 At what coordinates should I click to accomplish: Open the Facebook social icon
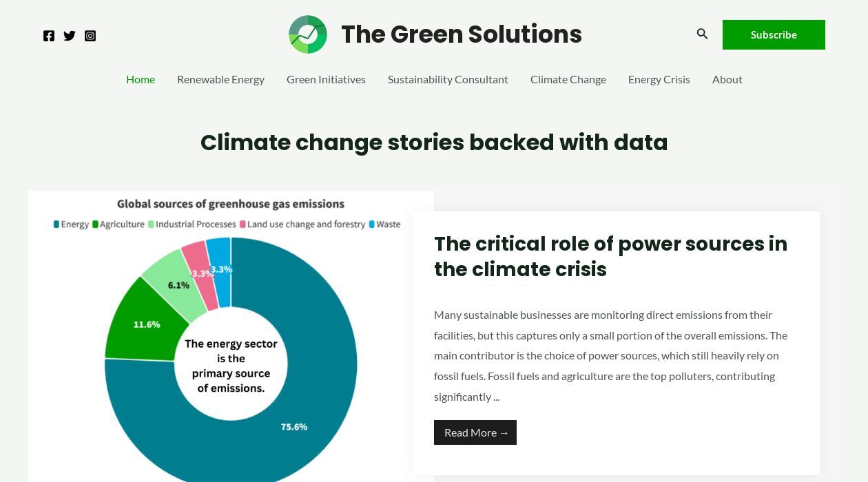click(49, 36)
